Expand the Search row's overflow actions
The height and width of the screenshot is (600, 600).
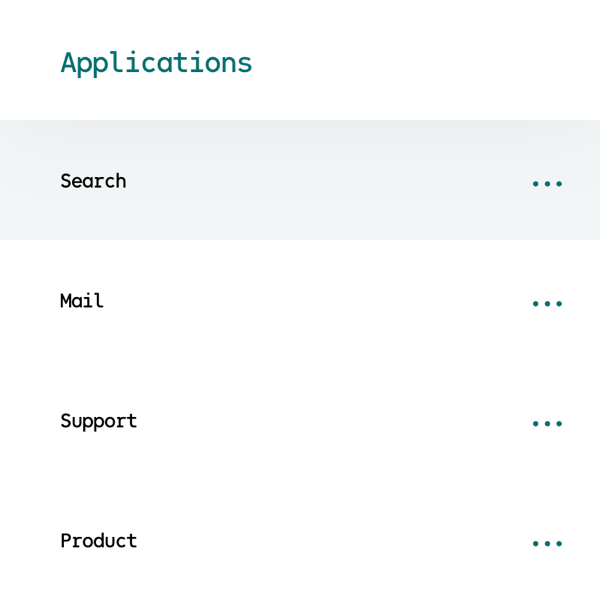[x=547, y=184]
